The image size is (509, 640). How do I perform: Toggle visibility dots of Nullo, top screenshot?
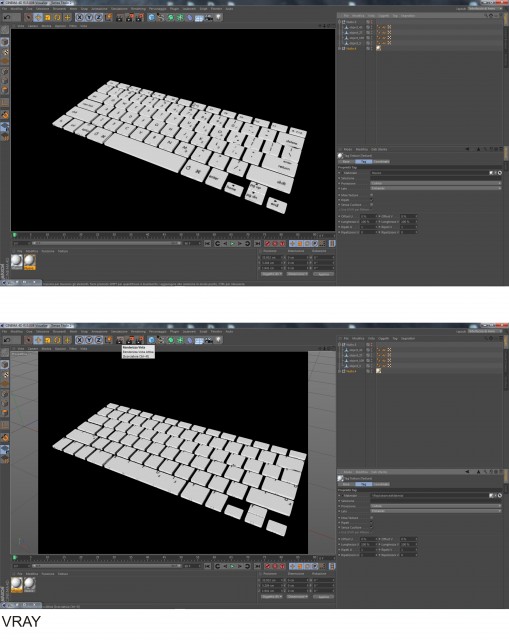pyautogui.click(x=371, y=48)
